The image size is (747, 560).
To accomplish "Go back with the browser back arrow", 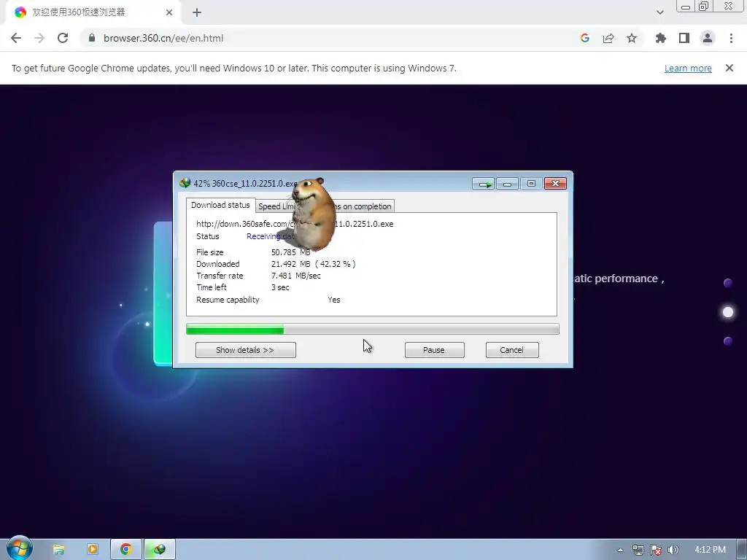I will 16,38.
